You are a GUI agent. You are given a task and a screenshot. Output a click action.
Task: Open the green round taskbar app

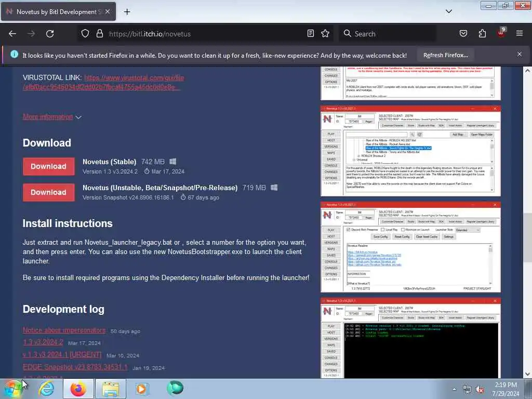coord(175,388)
